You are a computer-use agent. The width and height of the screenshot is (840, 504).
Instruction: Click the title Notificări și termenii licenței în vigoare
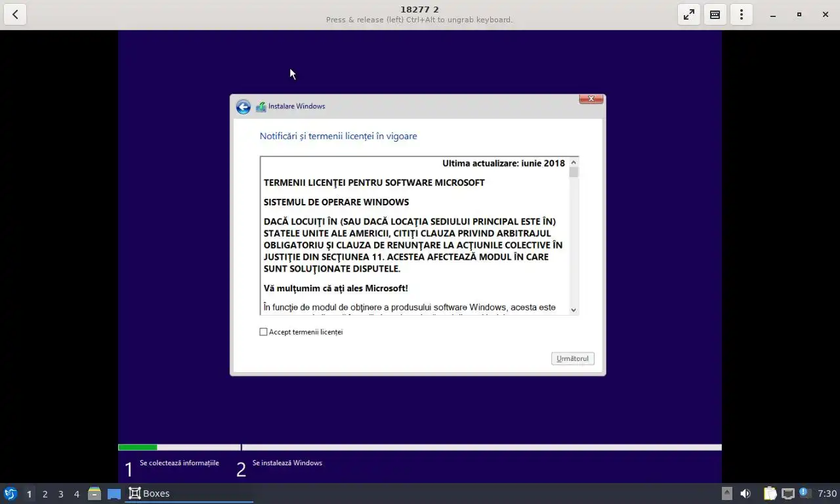(x=338, y=136)
